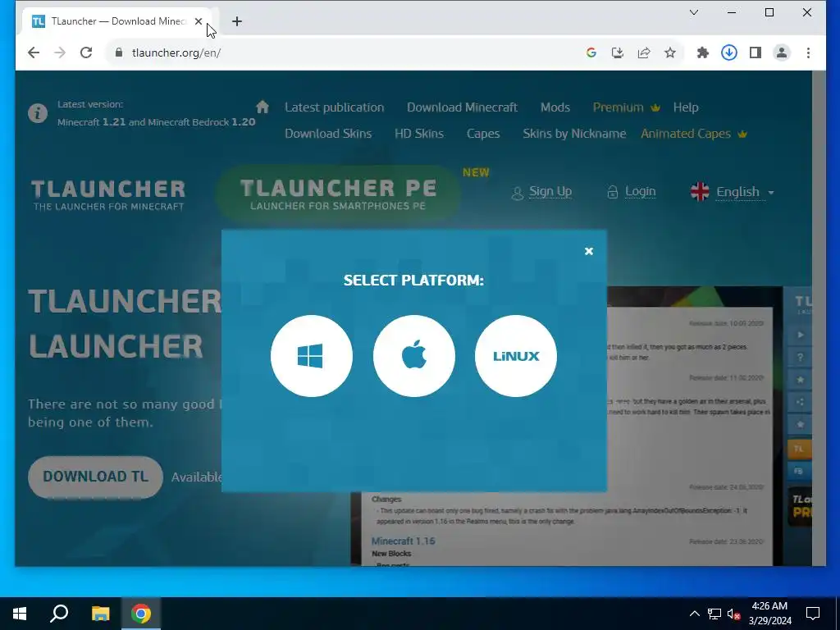Open Skins by Nickname page
840x630 pixels.
pos(574,134)
